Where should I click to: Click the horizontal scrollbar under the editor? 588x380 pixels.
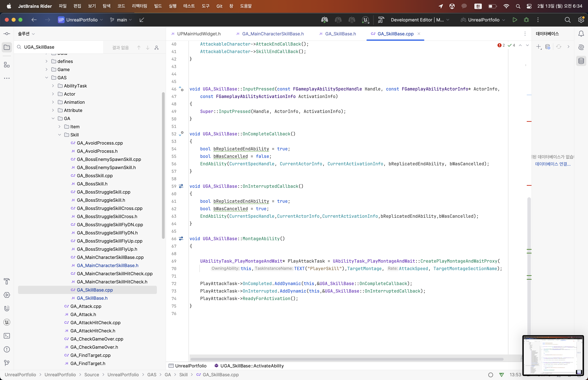click(345, 359)
